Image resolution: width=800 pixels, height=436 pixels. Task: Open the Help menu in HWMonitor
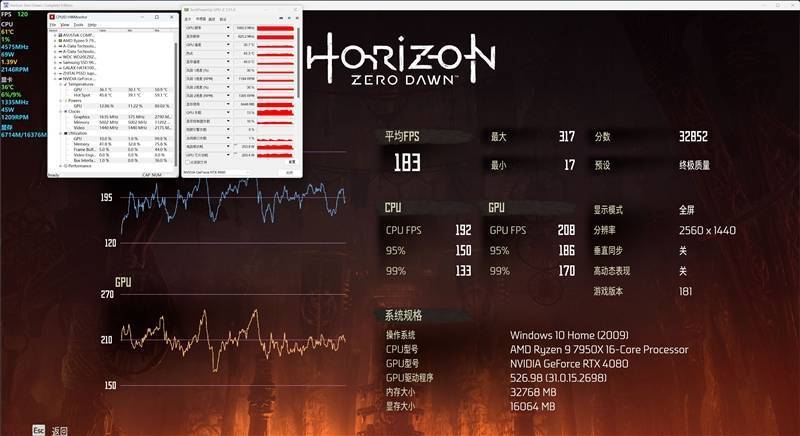click(x=92, y=25)
